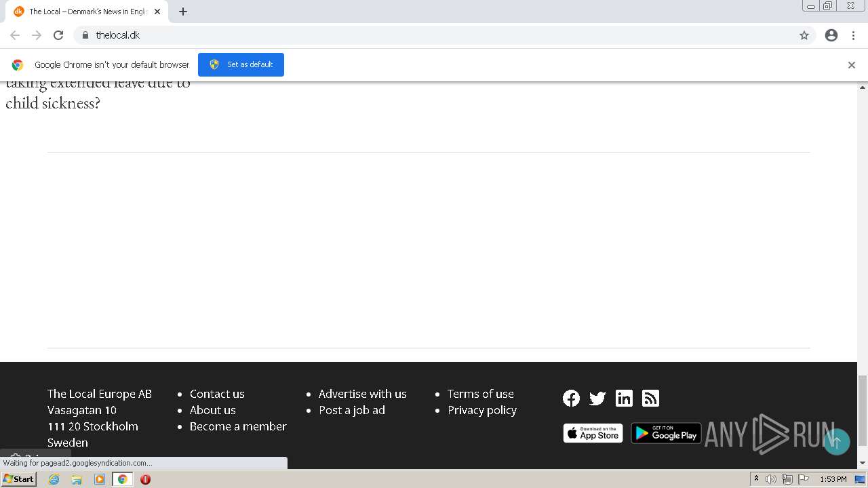
Task: Open the network tray icon
Action: 787,479
